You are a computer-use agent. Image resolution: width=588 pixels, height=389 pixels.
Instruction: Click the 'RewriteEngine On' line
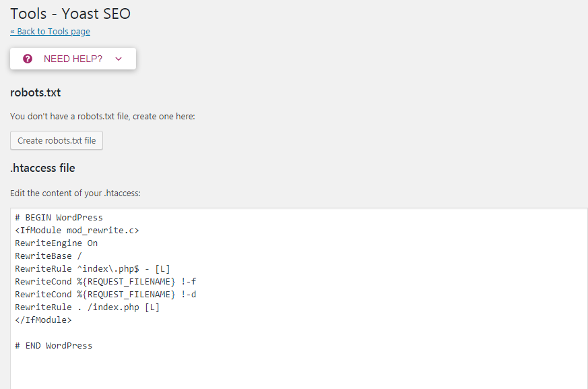56,243
